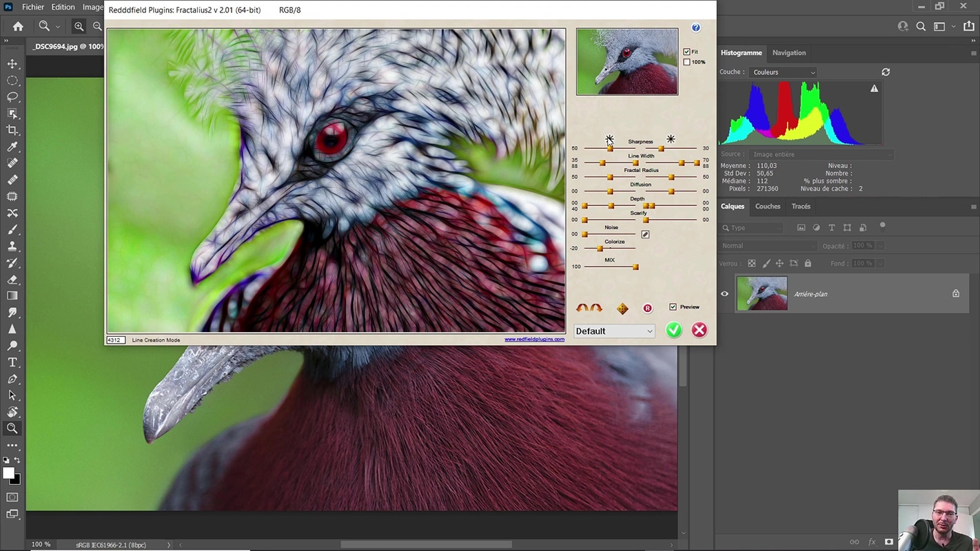Switch to the Tracés tab
The width and height of the screenshot is (980, 551).
point(801,206)
